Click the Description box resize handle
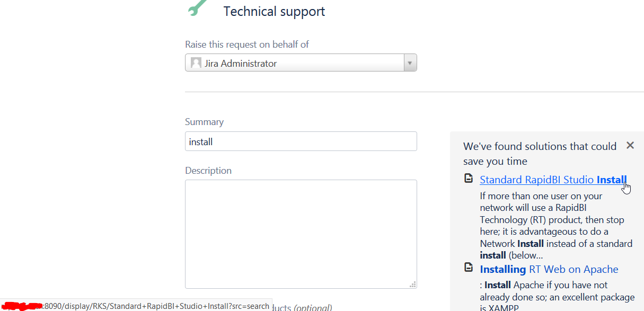 (x=412, y=285)
